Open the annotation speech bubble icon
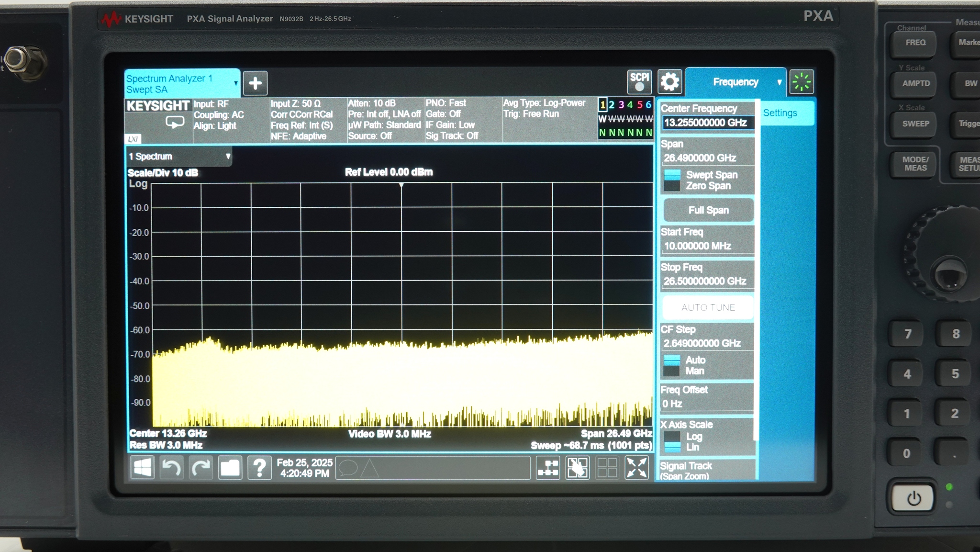980x552 pixels. click(x=348, y=468)
